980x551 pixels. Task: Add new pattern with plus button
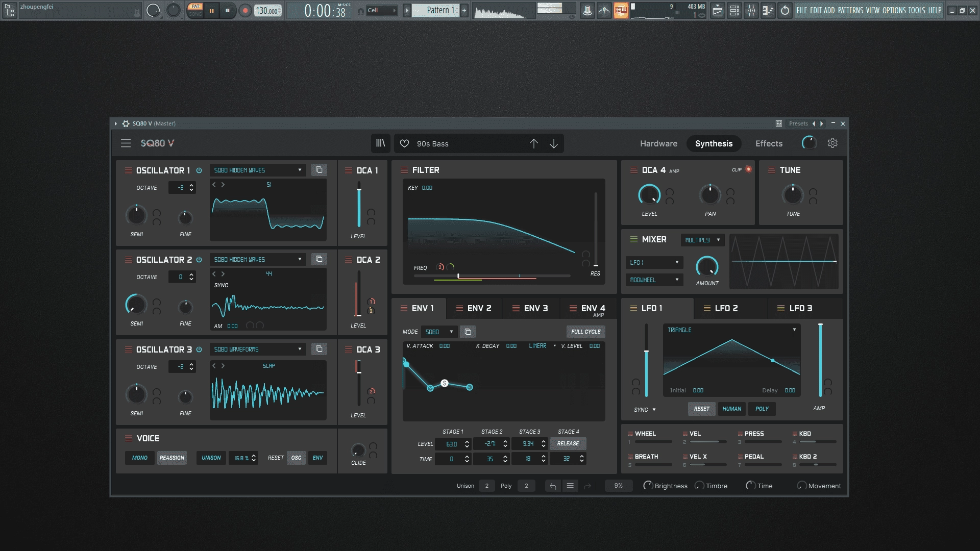[464, 10]
